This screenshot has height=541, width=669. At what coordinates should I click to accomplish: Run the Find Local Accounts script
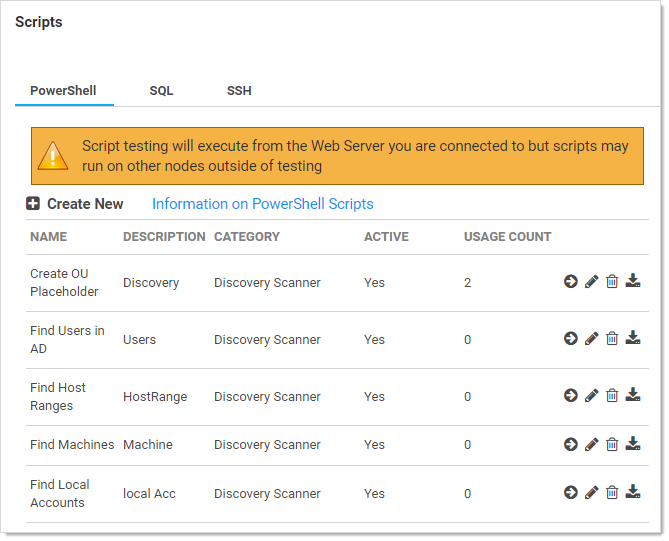571,492
